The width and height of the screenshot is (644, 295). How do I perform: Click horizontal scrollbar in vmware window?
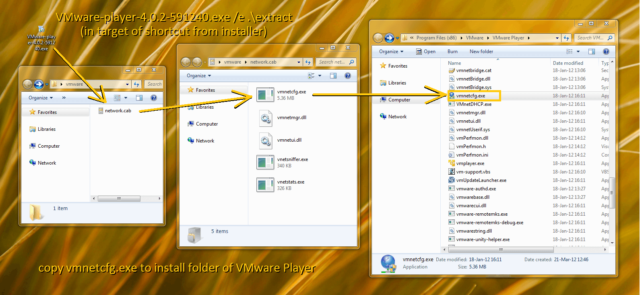pos(119,198)
